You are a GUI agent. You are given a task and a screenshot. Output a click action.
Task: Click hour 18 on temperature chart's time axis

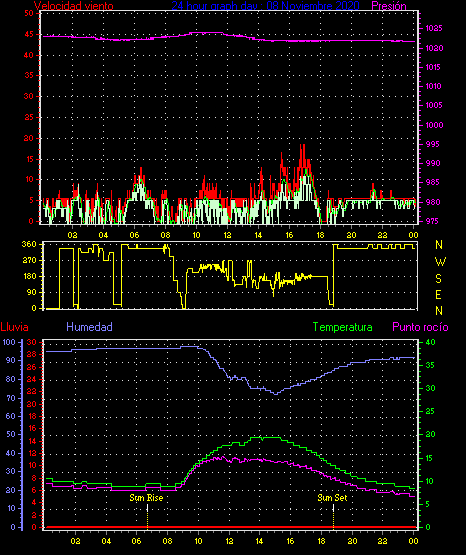[321, 541]
